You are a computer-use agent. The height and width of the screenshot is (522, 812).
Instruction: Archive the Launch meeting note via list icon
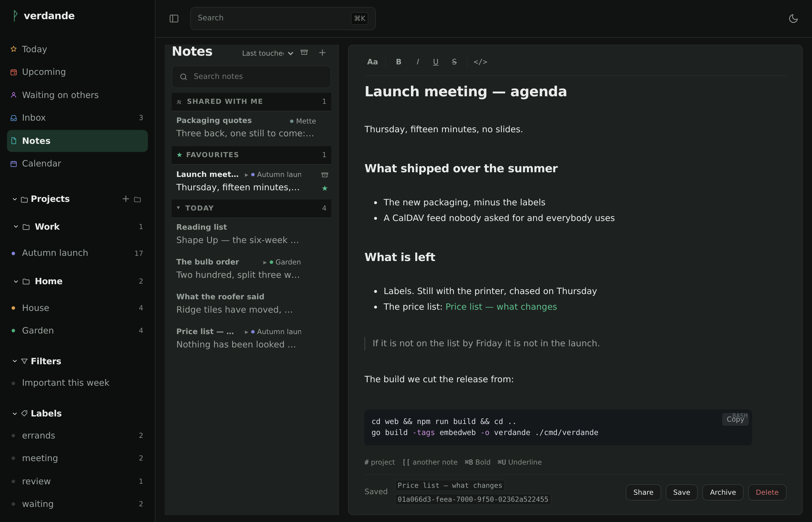click(x=325, y=175)
